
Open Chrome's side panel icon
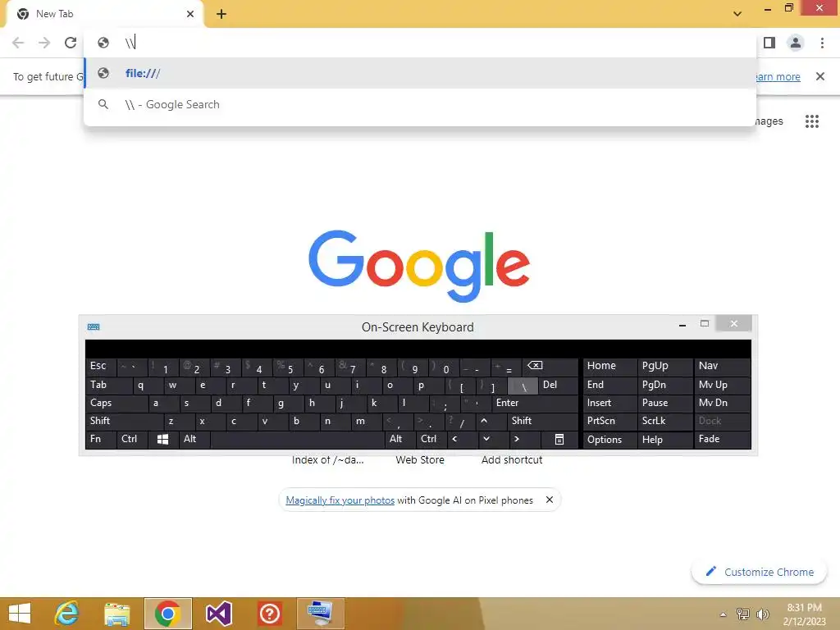click(x=769, y=43)
